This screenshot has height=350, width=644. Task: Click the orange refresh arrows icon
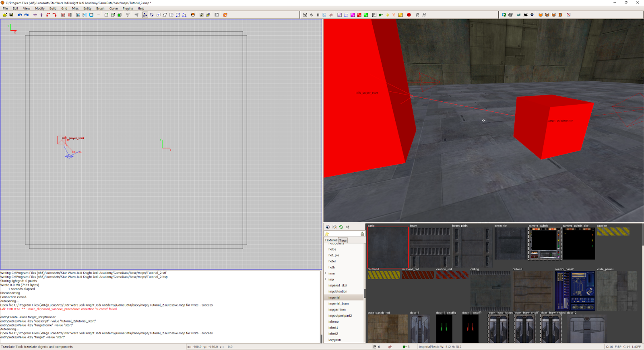[225, 15]
